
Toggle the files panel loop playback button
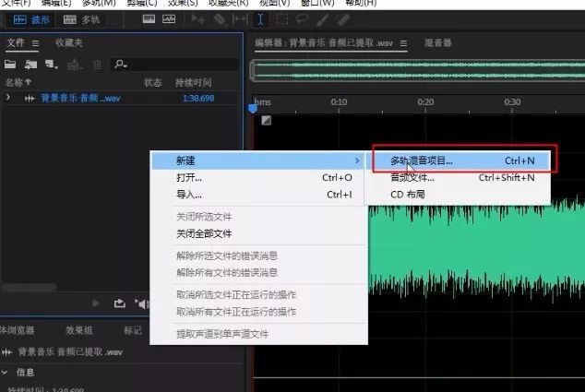tap(119, 303)
